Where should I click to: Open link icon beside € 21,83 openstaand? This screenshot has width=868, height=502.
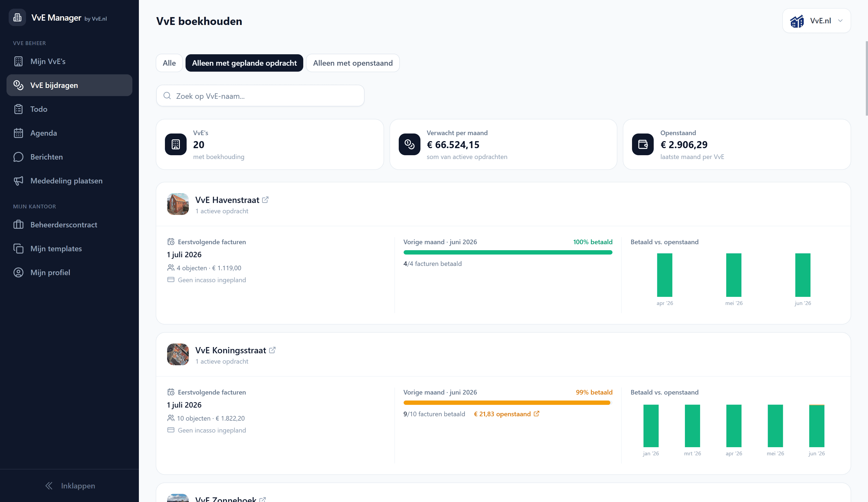536,414
